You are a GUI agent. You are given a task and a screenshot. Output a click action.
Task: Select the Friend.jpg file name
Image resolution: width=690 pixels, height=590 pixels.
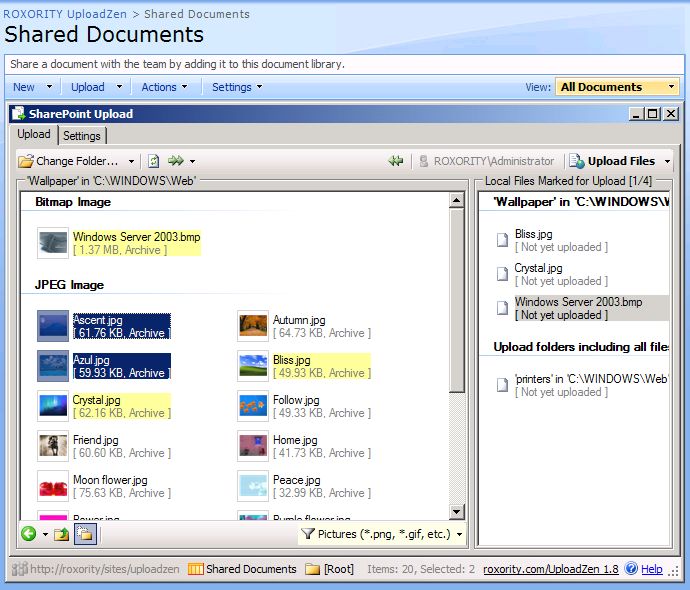(95, 440)
